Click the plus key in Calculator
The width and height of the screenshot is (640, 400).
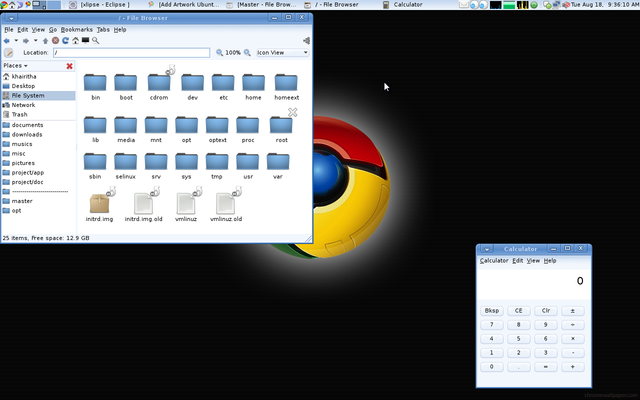click(x=573, y=367)
